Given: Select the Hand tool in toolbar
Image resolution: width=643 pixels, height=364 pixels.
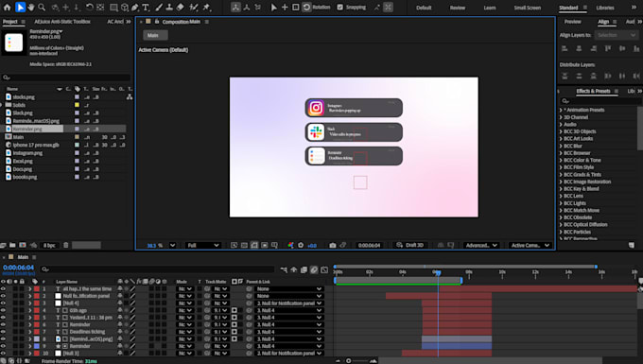Looking at the screenshot, I should [31, 8].
